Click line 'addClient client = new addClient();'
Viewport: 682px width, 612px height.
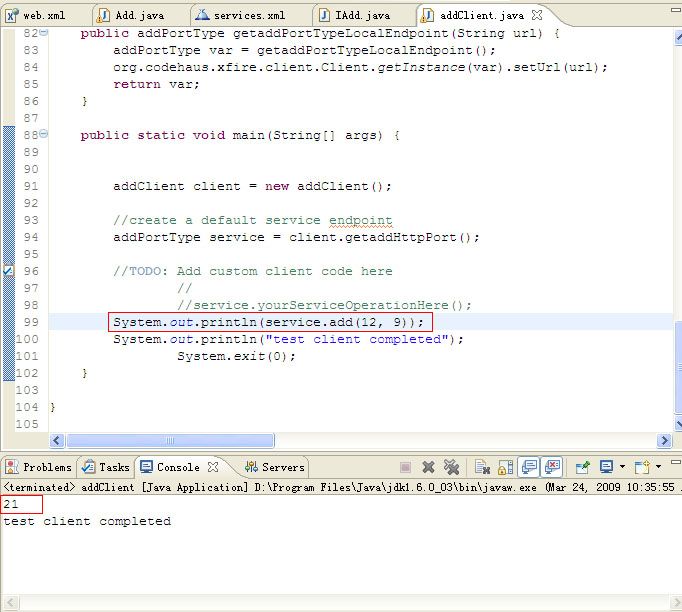[x=252, y=186]
